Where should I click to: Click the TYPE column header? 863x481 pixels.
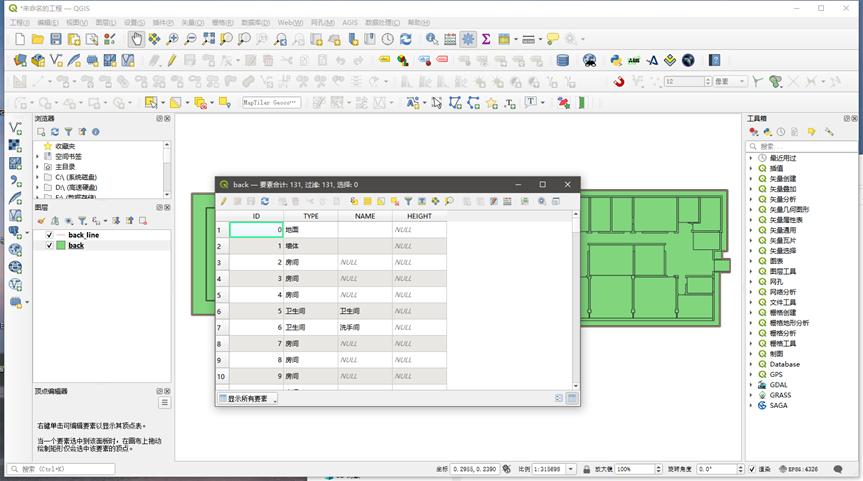tap(310, 215)
